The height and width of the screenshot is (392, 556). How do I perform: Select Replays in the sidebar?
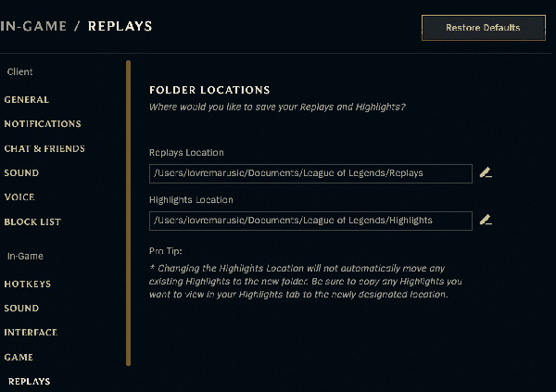coord(29,382)
